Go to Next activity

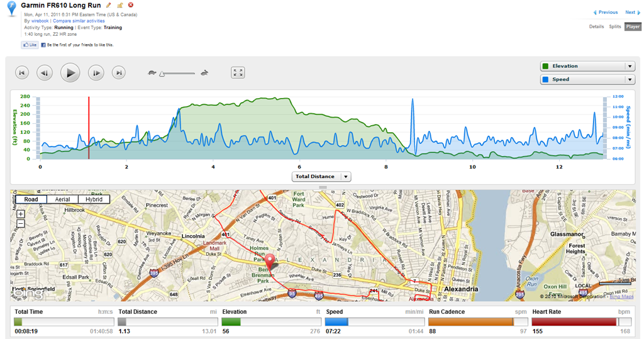pos(633,13)
